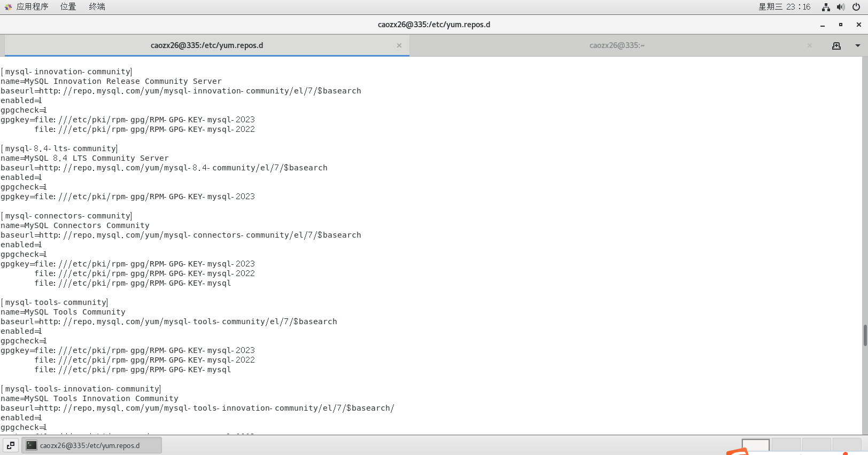Click the show desktop icon in taskbar

point(11,445)
